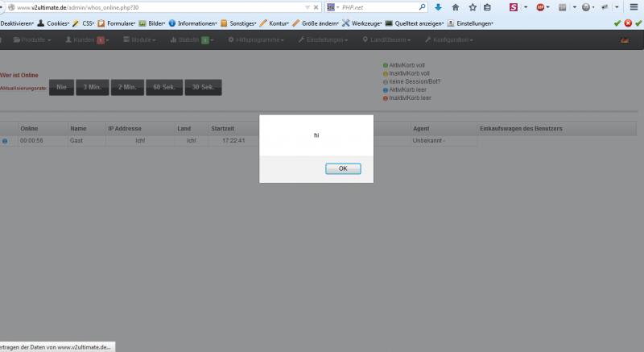Image resolution: width=644 pixels, height=352 pixels.
Task: Expand the Formulare toolbar dropdown
Action: click(x=115, y=23)
